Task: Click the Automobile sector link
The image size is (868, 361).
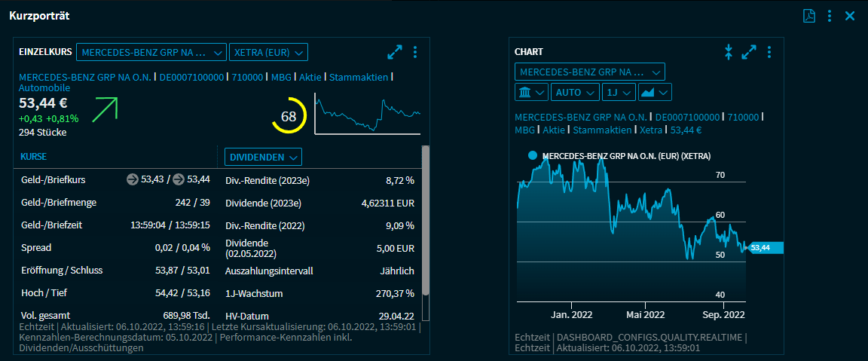Action: click(x=44, y=88)
